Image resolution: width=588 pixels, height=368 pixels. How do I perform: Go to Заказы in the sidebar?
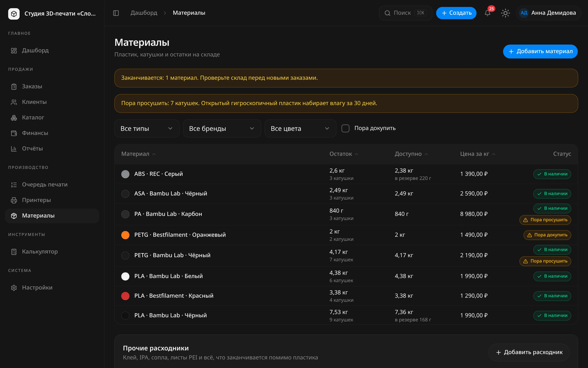pos(52,86)
